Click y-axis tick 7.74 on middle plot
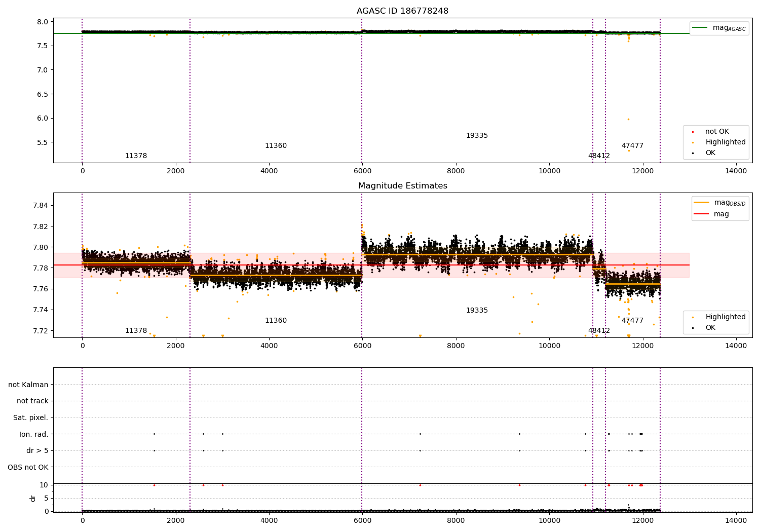The image size is (760, 532). 41,310
